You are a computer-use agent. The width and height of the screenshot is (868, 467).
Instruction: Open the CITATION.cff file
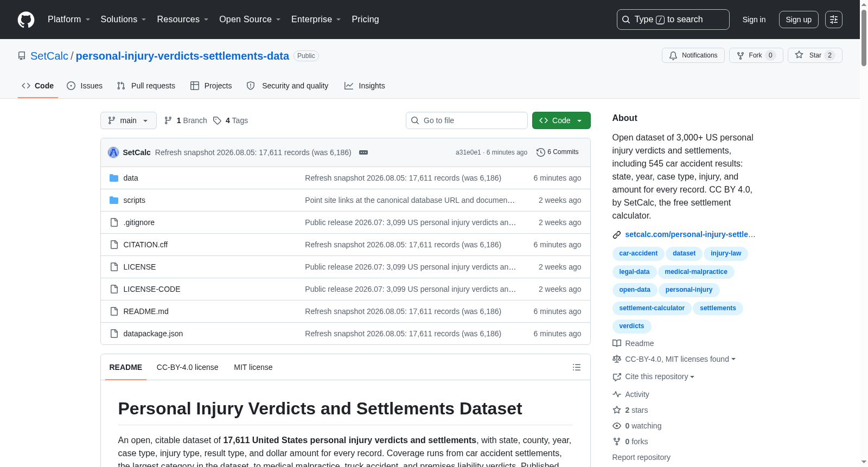(x=145, y=245)
